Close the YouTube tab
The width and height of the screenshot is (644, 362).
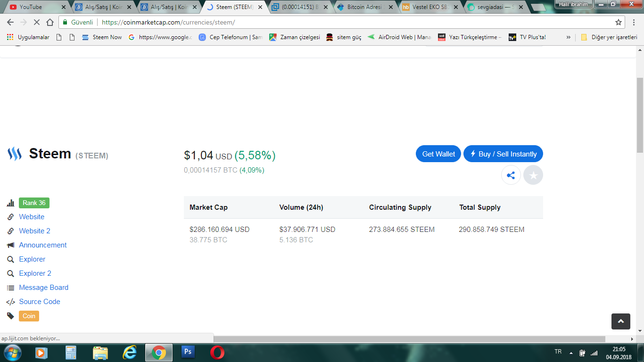(x=64, y=7)
